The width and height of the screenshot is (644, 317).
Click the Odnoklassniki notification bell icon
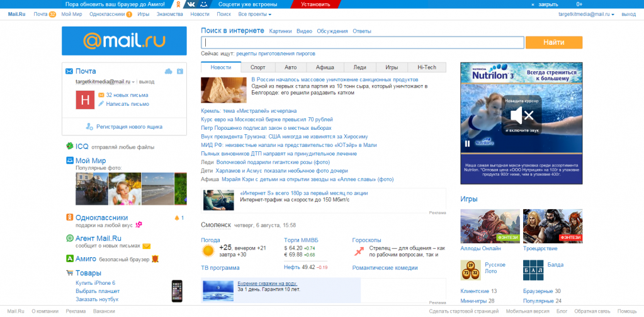coord(177,218)
